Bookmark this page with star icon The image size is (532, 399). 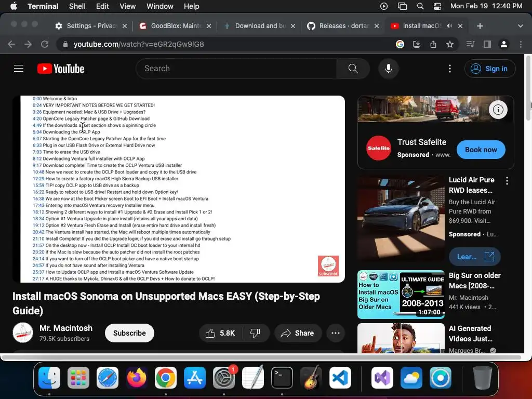pyautogui.click(x=450, y=44)
